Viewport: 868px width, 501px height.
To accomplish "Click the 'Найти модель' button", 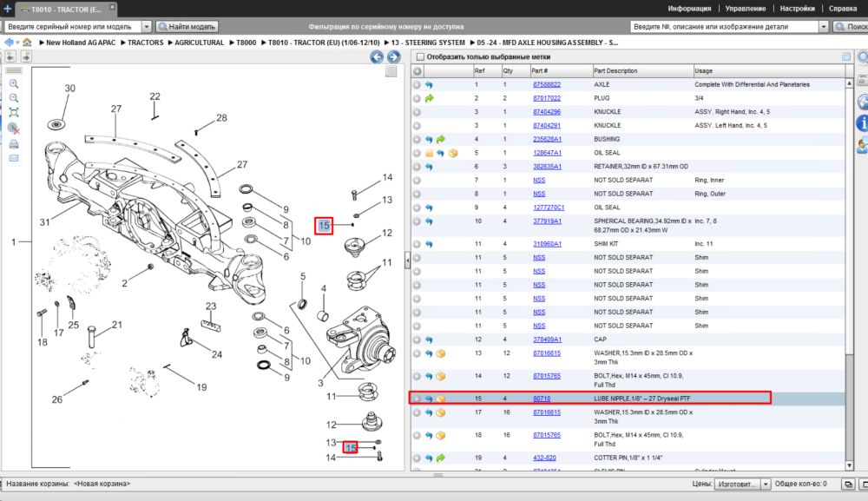I will [187, 27].
